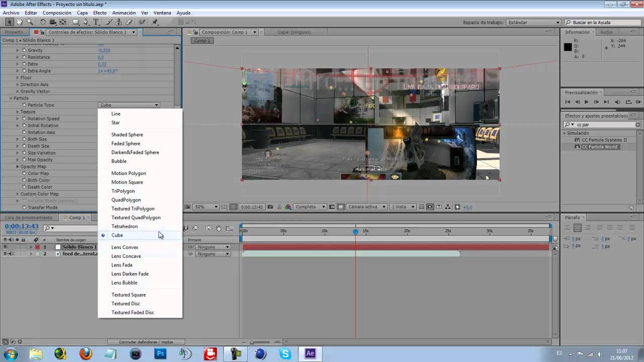Toggle Gravity stopwatch icon
The image size is (644, 362).
coord(24,50)
